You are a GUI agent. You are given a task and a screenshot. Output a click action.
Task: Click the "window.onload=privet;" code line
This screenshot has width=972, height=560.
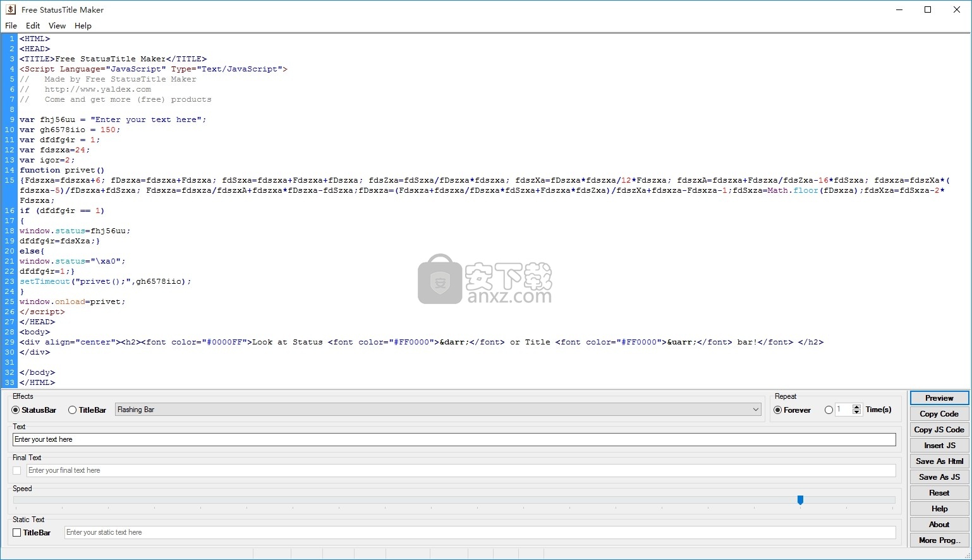coord(72,301)
